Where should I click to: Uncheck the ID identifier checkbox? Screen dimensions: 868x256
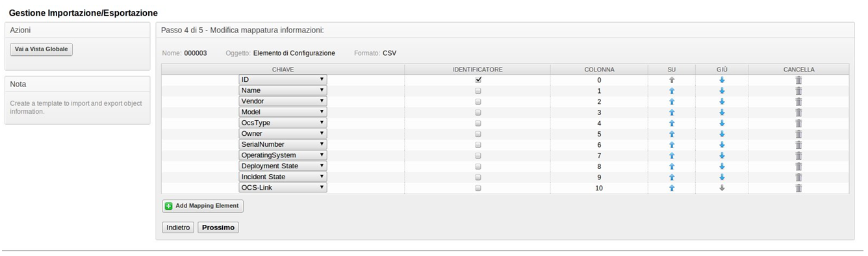pos(478,80)
